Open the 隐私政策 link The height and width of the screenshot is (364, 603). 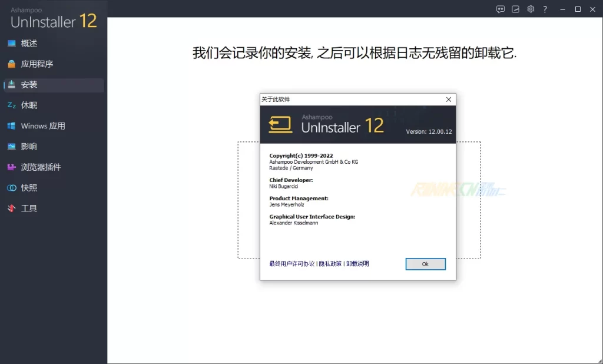[x=330, y=264]
